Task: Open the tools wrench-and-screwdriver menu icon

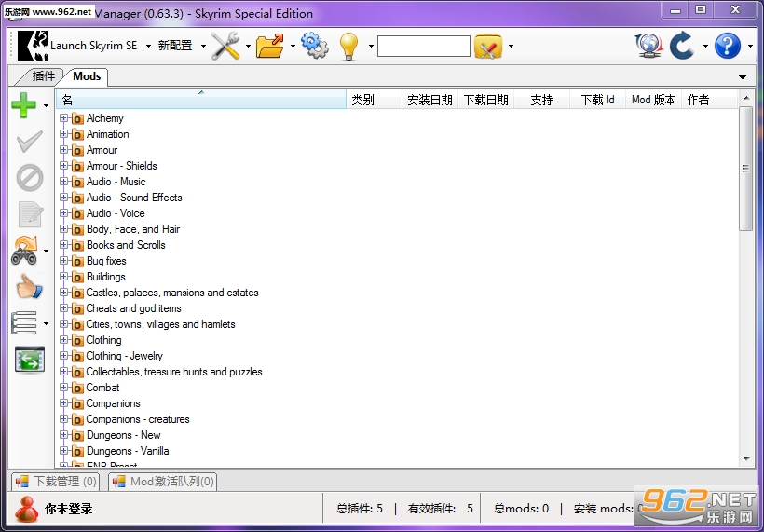Action: [x=225, y=46]
